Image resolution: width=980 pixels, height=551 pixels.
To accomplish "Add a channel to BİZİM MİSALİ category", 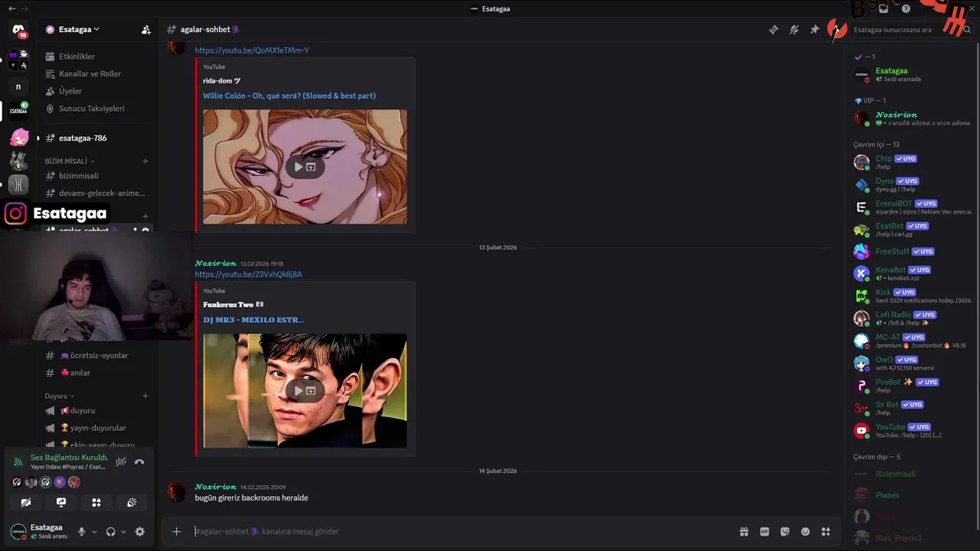I will tap(145, 161).
